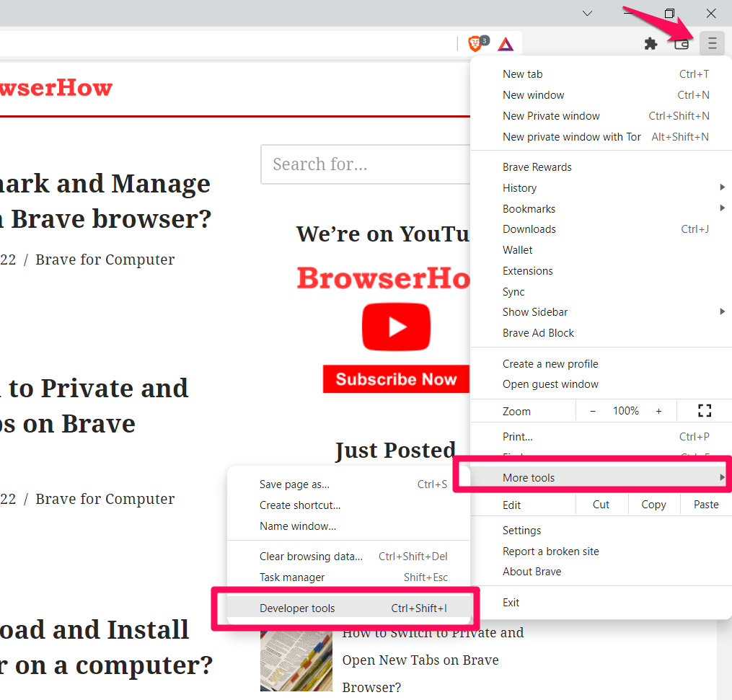The width and height of the screenshot is (732, 700).
Task: Select New window menu item
Action: 601,95
